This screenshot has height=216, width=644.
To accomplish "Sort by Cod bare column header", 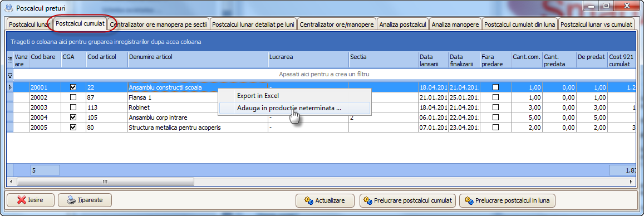I will click(x=45, y=60).
